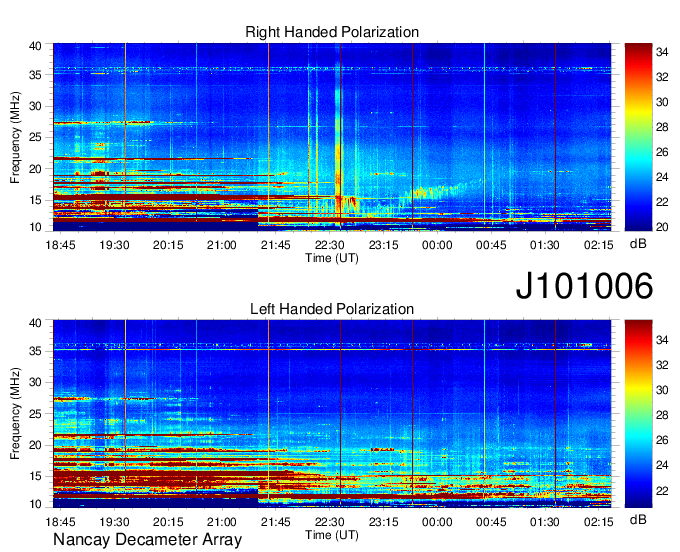This screenshot has width=680, height=552.
Task: Select 22 dB tick on Left Handed color bar
Action: [x=662, y=490]
